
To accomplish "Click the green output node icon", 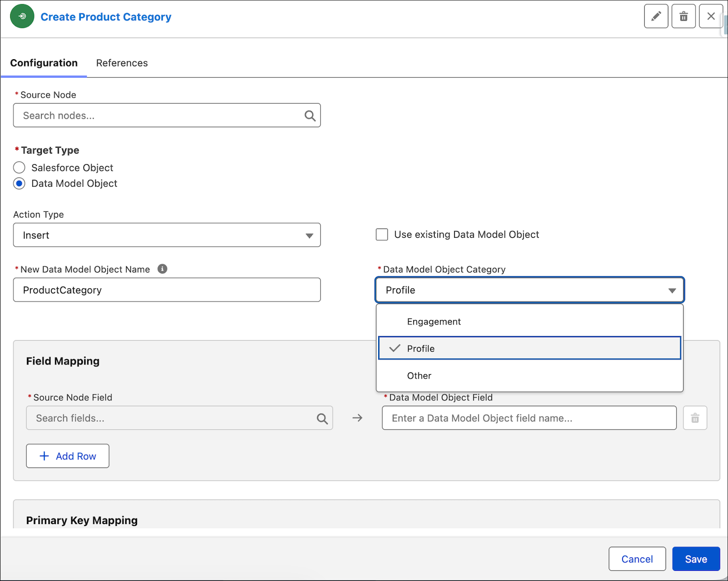I will (x=22, y=16).
